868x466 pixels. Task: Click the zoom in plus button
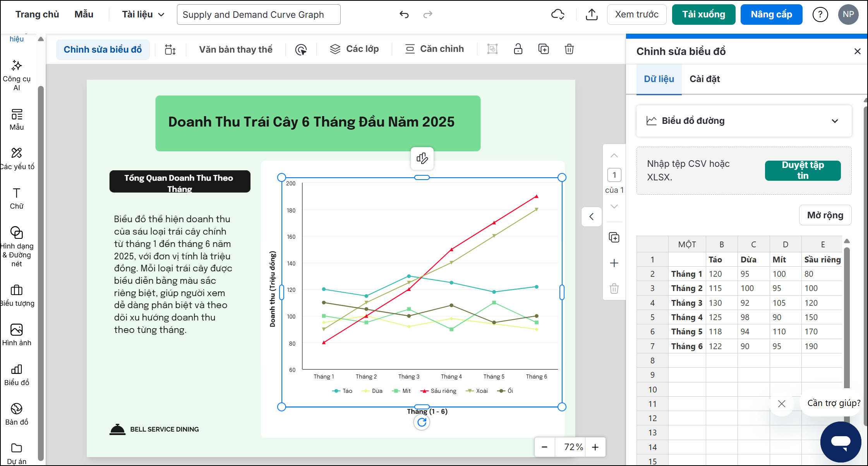(595, 447)
